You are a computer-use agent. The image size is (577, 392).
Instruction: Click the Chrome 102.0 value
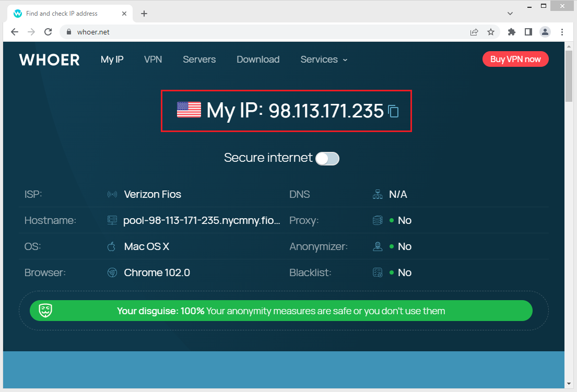(x=157, y=272)
